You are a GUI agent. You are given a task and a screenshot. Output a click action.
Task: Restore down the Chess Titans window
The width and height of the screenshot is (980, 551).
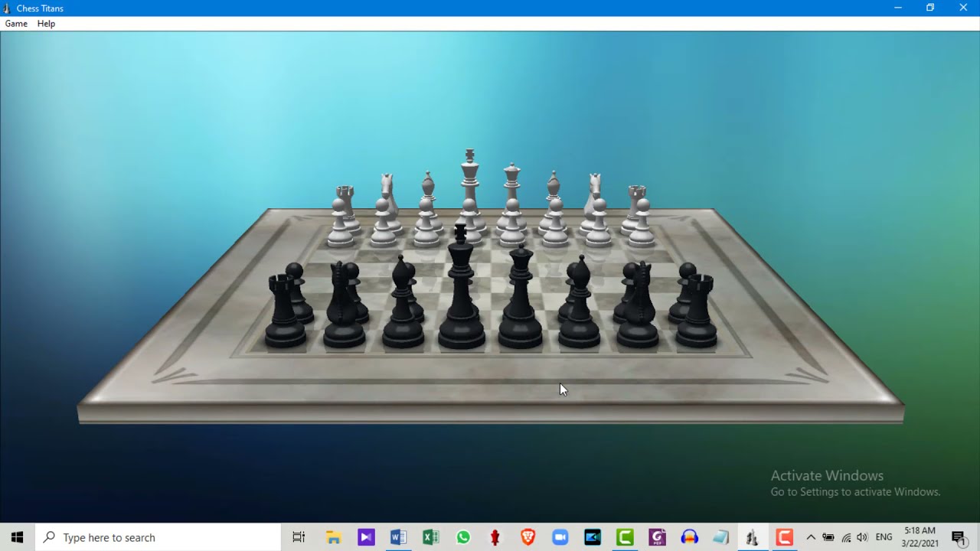click(x=930, y=8)
